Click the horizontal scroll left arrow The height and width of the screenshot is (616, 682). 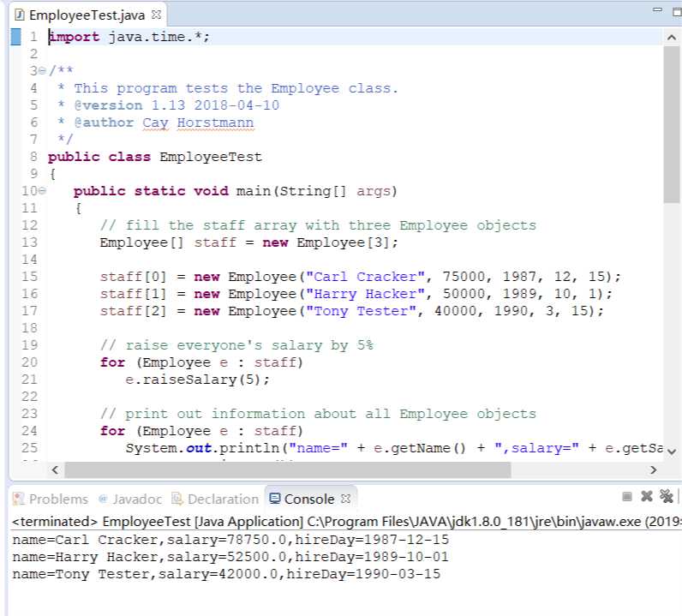(x=55, y=469)
